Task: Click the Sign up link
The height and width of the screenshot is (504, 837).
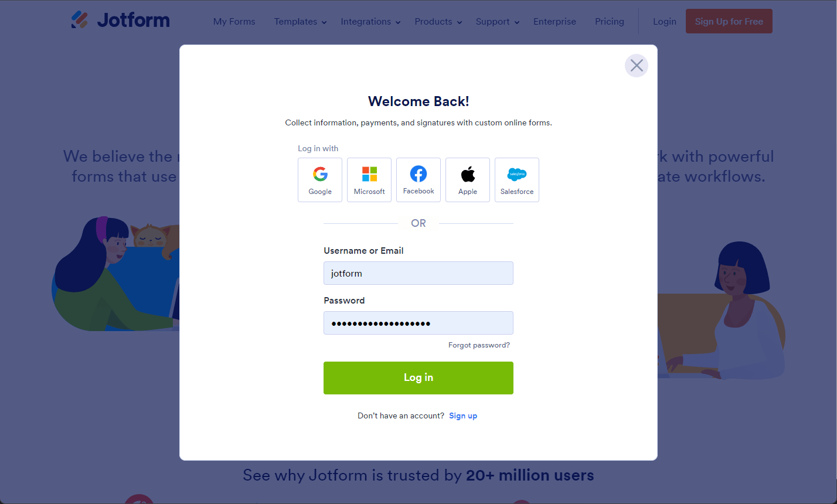Action: tap(463, 416)
